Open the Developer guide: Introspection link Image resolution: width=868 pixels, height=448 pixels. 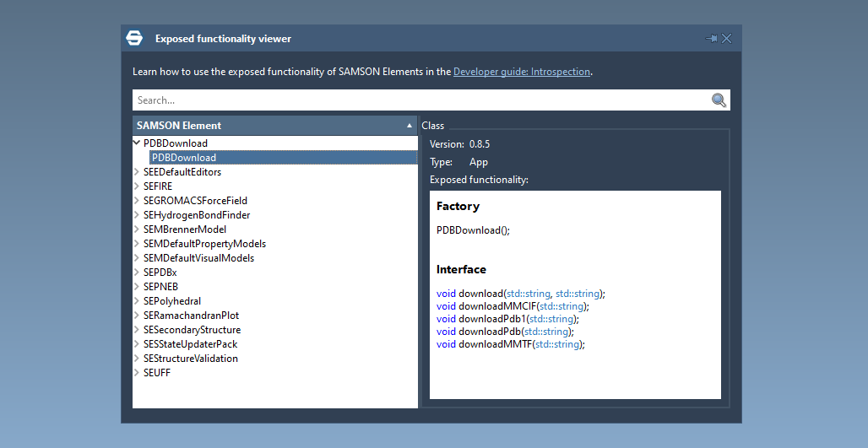pyautogui.click(x=521, y=72)
